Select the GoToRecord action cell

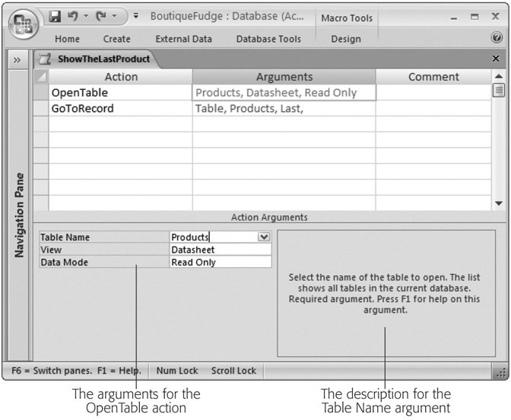point(120,109)
